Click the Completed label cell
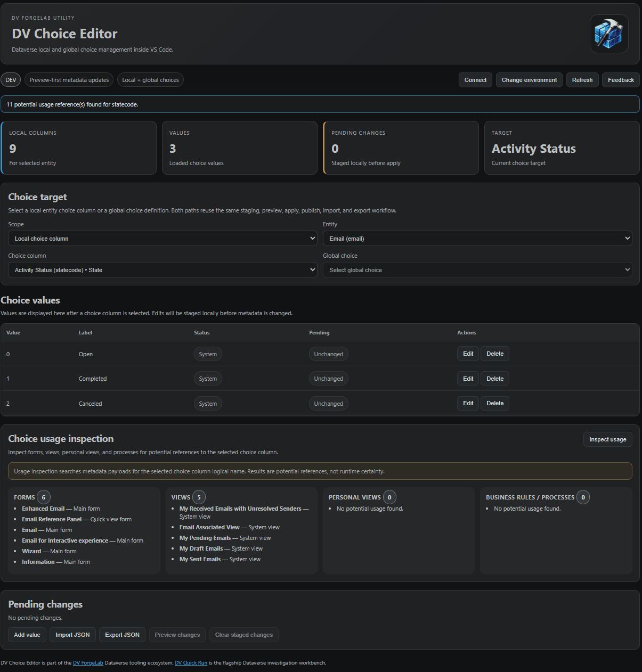This screenshot has width=642, height=672. pyautogui.click(x=93, y=379)
